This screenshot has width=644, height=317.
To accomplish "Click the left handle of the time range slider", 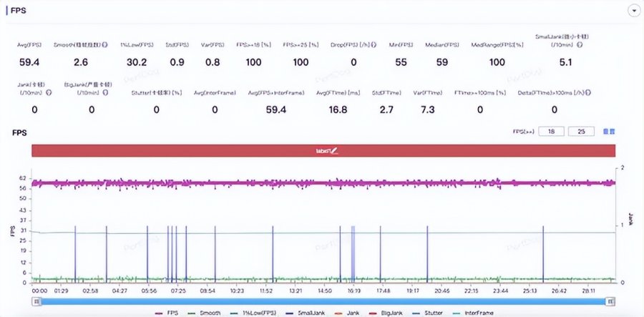I will coord(36,301).
